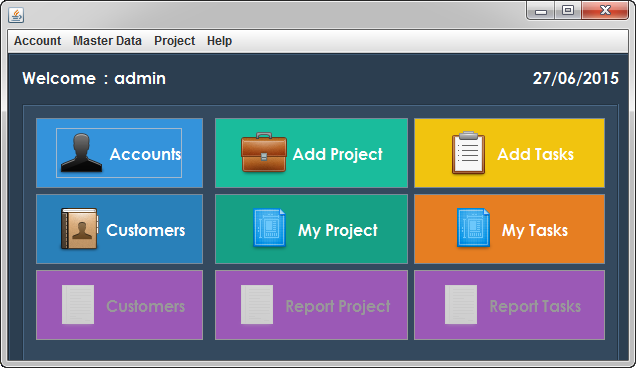This screenshot has width=636, height=368.
Task: Click the Java icon in title bar
Action: [x=16, y=15]
